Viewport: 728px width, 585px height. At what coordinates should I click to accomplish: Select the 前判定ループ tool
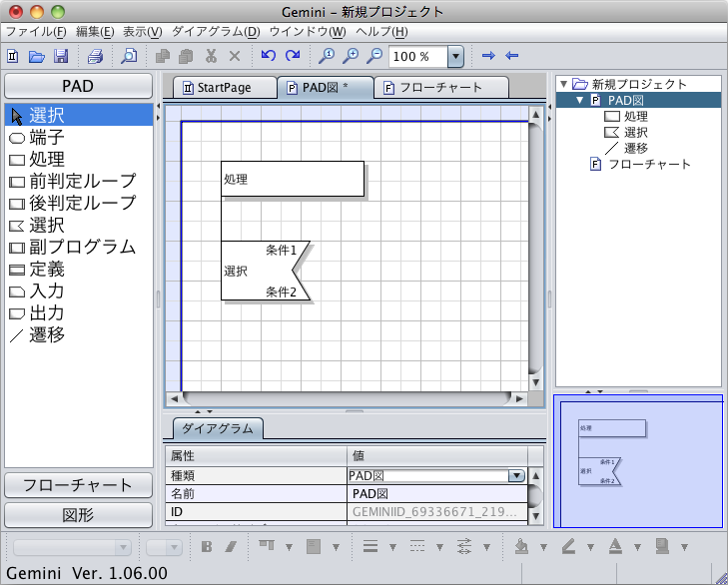tap(79, 181)
